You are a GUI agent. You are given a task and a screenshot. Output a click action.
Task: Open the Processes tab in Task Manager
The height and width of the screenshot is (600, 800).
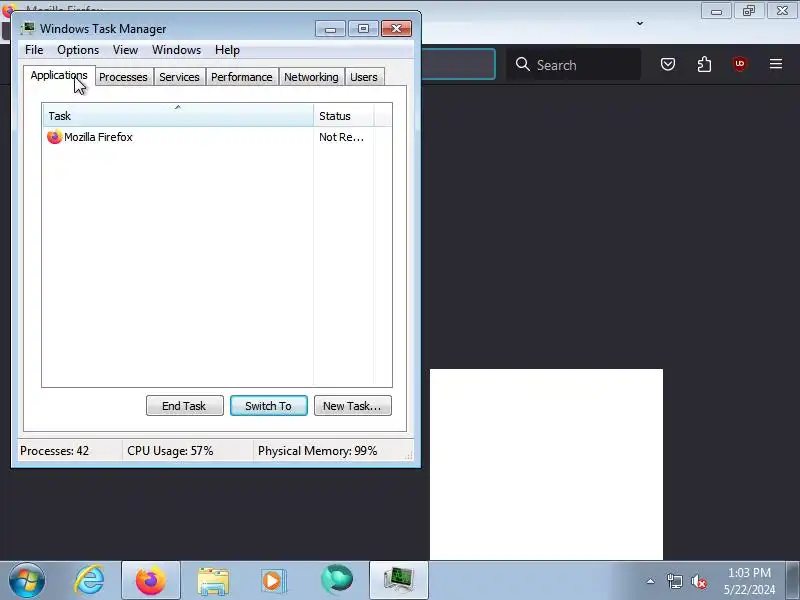click(123, 77)
